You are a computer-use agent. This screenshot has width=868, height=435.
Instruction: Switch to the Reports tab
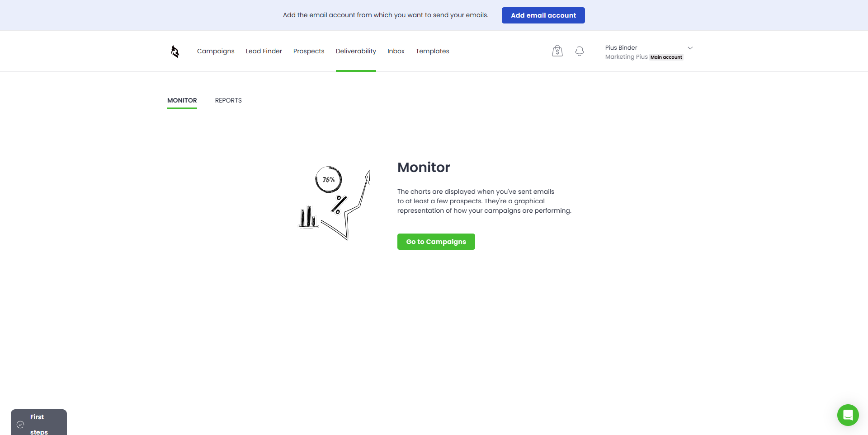tap(228, 100)
